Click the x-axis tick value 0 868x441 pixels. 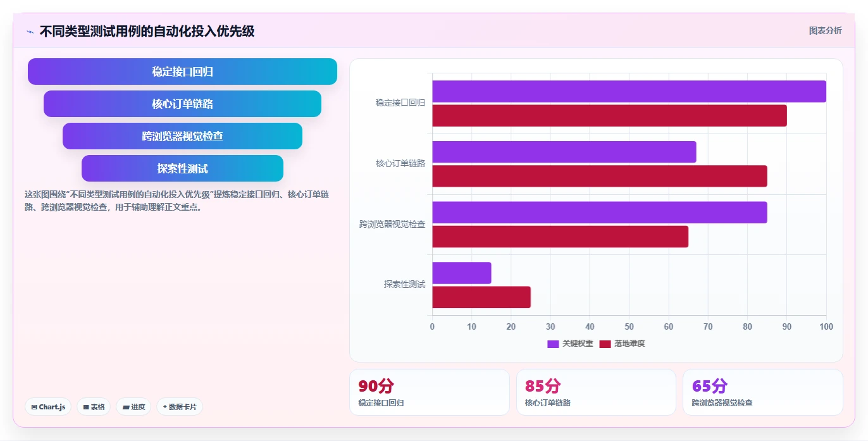[432, 326]
